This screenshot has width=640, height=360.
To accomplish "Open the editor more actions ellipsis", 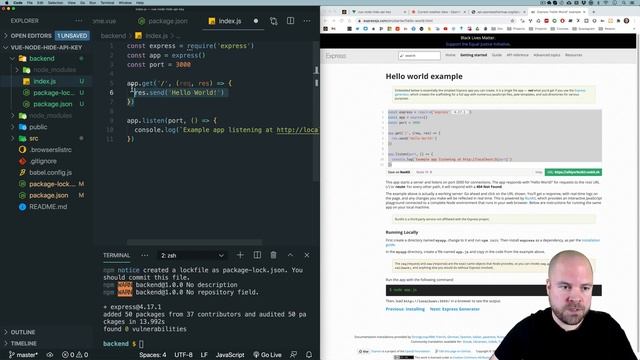I will 307,21.
